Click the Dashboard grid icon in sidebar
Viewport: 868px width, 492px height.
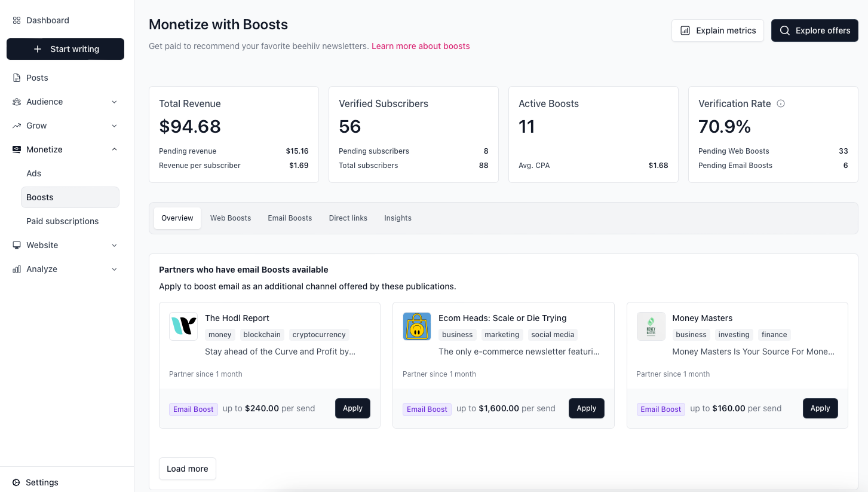click(17, 20)
